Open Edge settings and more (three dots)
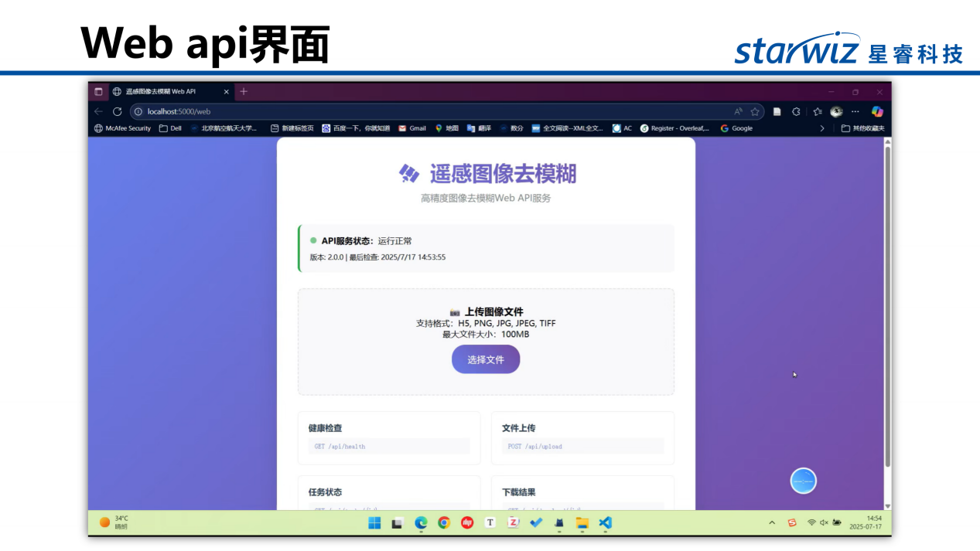This screenshot has height=551, width=980. point(855,111)
